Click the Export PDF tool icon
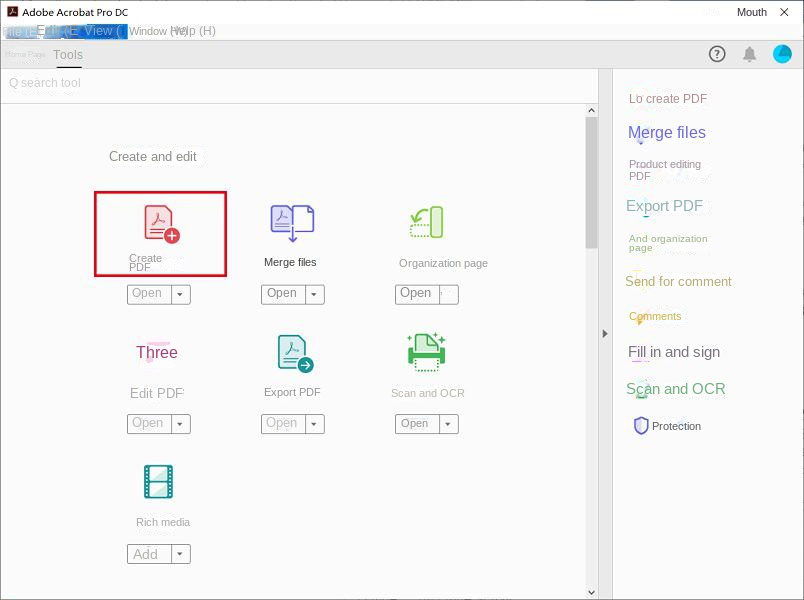 pos(295,353)
